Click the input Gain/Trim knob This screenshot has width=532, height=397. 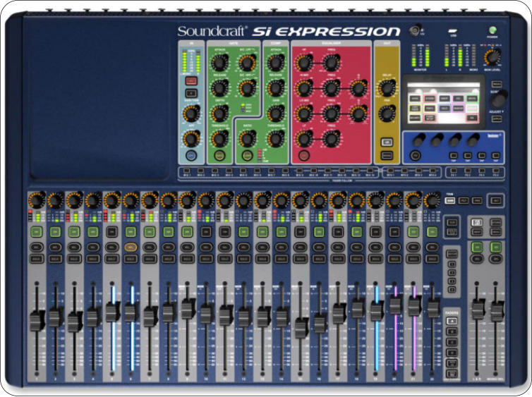[191, 114]
